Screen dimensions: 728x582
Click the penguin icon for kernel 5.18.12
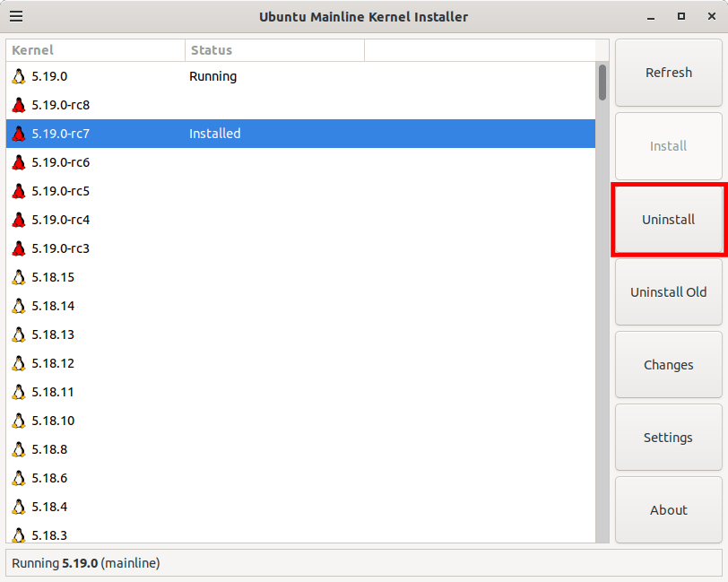(x=19, y=363)
